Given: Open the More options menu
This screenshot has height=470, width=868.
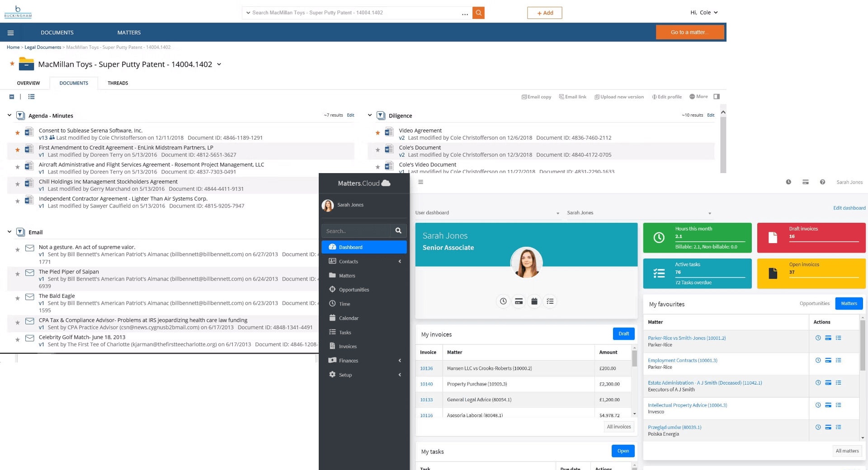Looking at the screenshot, I should pyautogui.click(x=698, y=96).
